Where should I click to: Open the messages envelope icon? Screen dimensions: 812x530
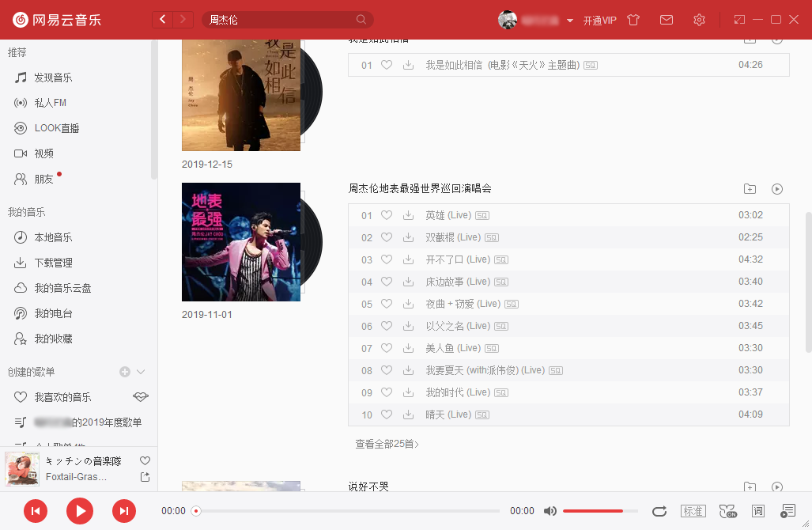point(667,20)
